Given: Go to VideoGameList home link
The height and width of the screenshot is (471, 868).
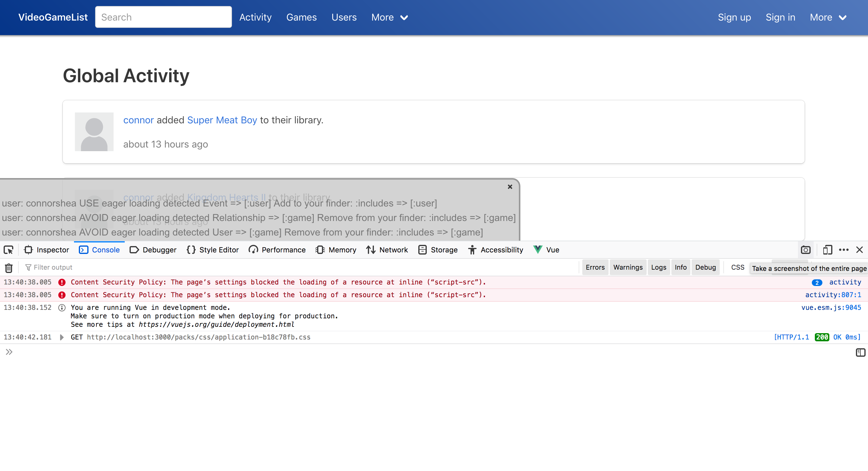Looking at the screenshot, I should (53, 17).
